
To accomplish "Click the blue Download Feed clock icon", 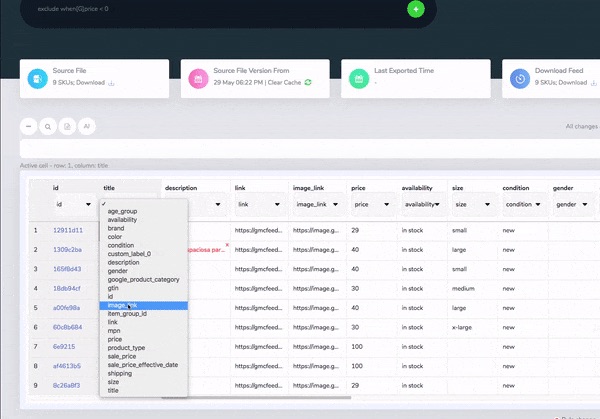I will click(x=519, y=78).
